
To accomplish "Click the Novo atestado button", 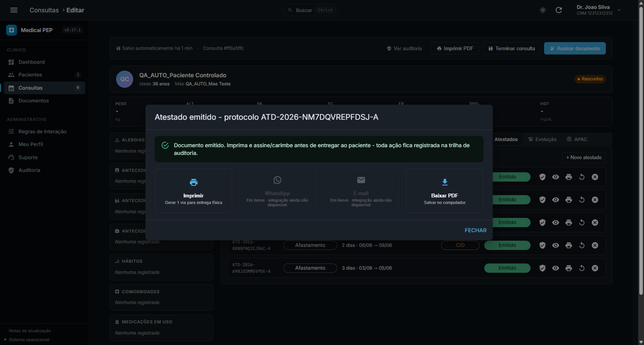I will 584,157.
